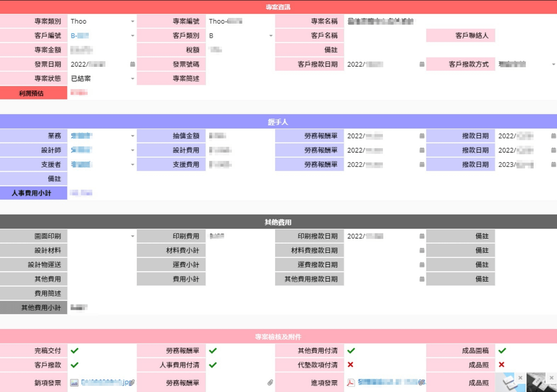
Task: Click the 經手人 section header
Action: [x=278, y=122]
